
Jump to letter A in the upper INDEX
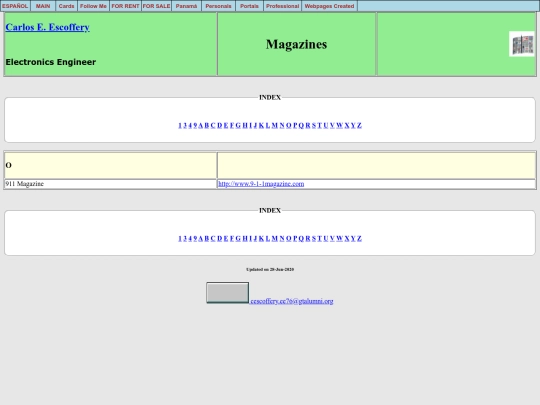201,125
